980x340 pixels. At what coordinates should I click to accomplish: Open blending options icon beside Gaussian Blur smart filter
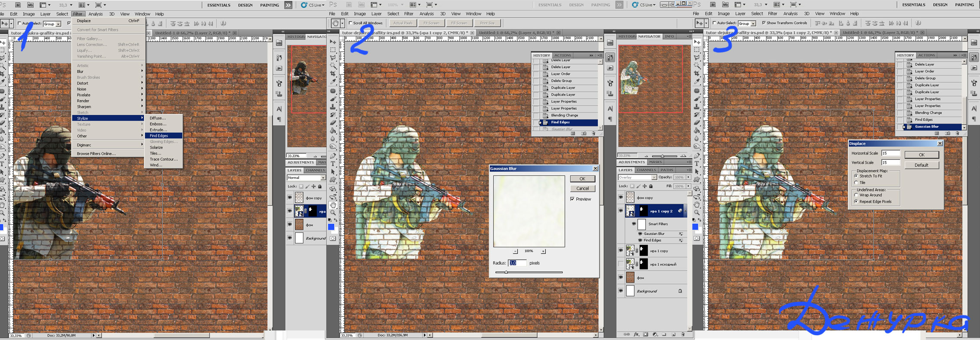pyautogui.click(x=681, y=234)
